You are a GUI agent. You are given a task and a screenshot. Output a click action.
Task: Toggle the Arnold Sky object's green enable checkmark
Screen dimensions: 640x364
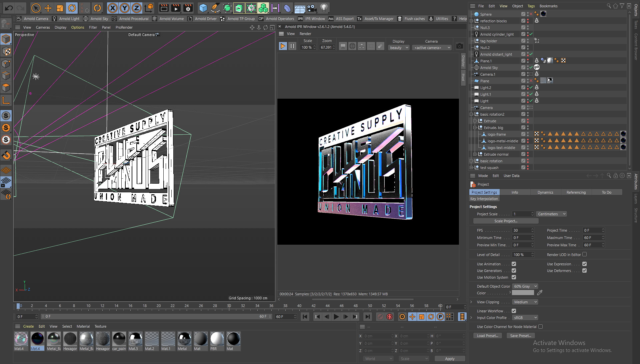531,68
